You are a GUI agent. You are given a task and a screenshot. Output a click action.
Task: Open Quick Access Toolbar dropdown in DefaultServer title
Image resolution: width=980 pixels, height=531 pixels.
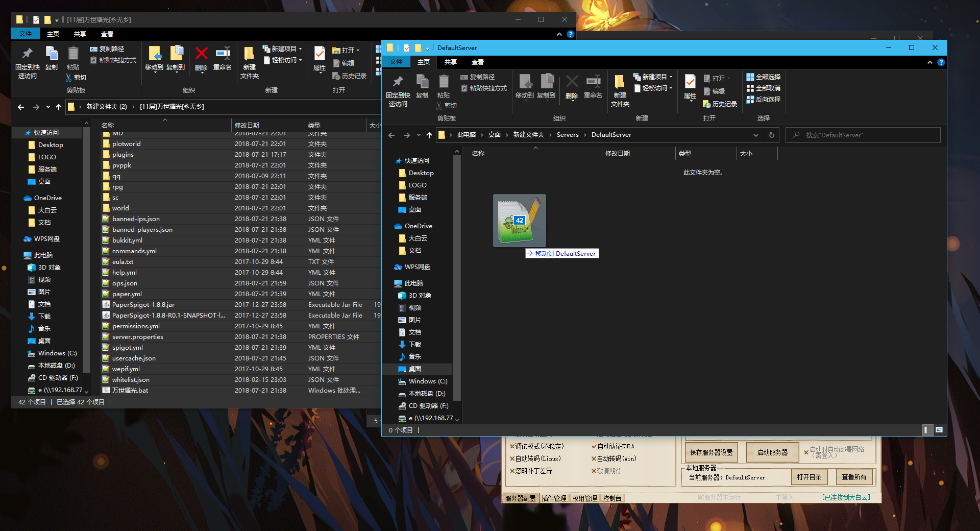pos(427,48)
